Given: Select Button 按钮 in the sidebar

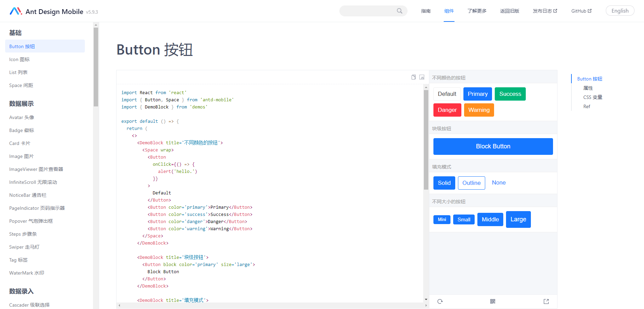Looking at the screenshot, I should 45,46.
